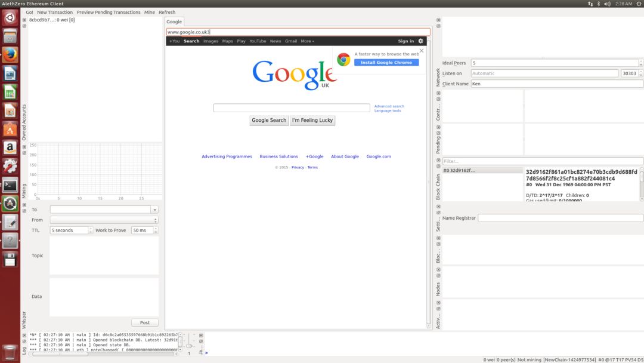Dismiss the Chrome install promo
Screen dimensions: 644x363
point(422,51)
